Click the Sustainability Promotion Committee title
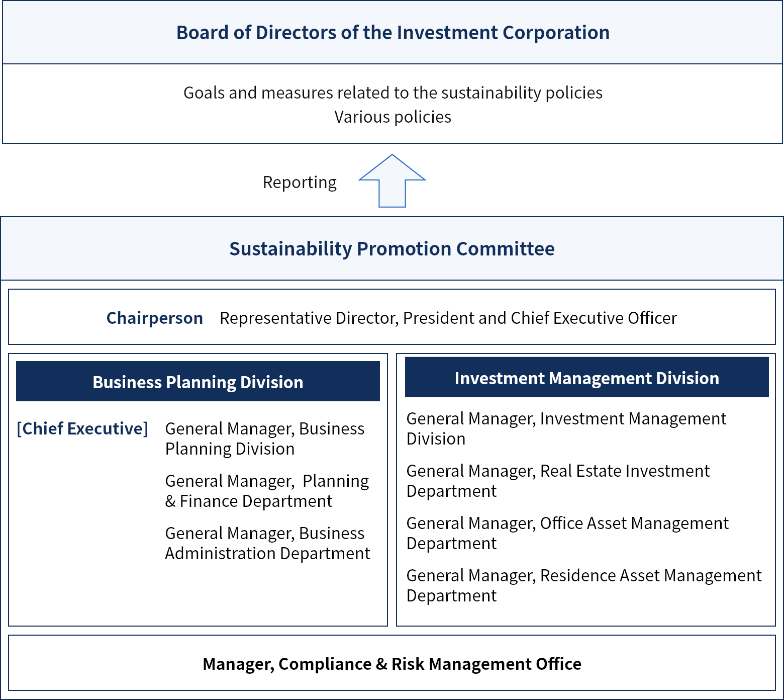784x700 pixels. 392,249
